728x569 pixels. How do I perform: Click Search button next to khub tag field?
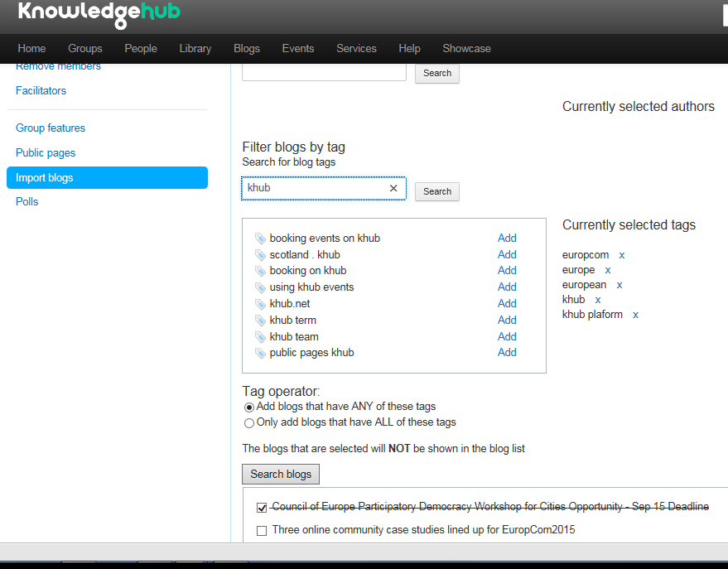coord(437,191)
